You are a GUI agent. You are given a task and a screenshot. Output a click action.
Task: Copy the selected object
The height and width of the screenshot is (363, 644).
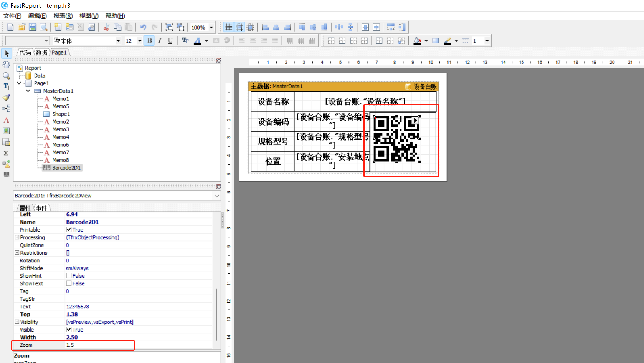[117, 27]
